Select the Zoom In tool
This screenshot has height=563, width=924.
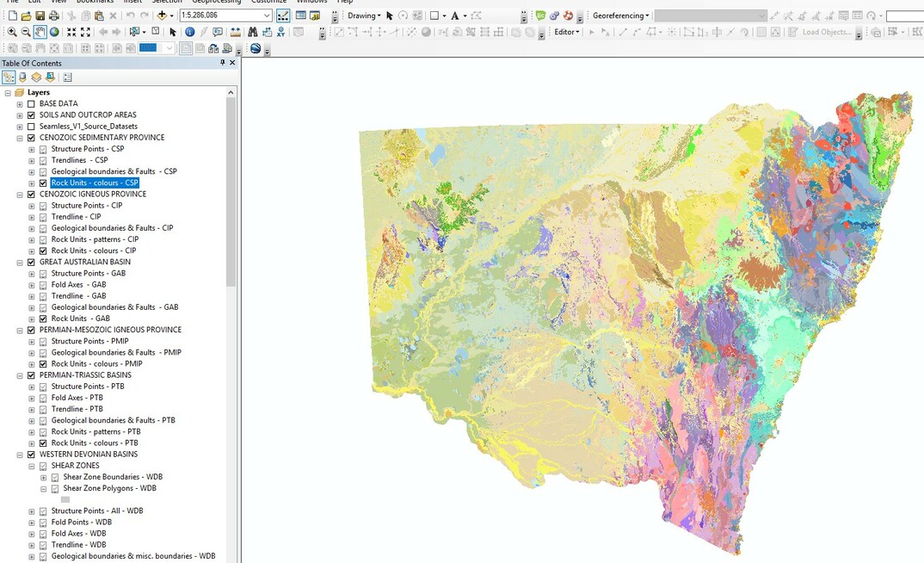(11, 32)
